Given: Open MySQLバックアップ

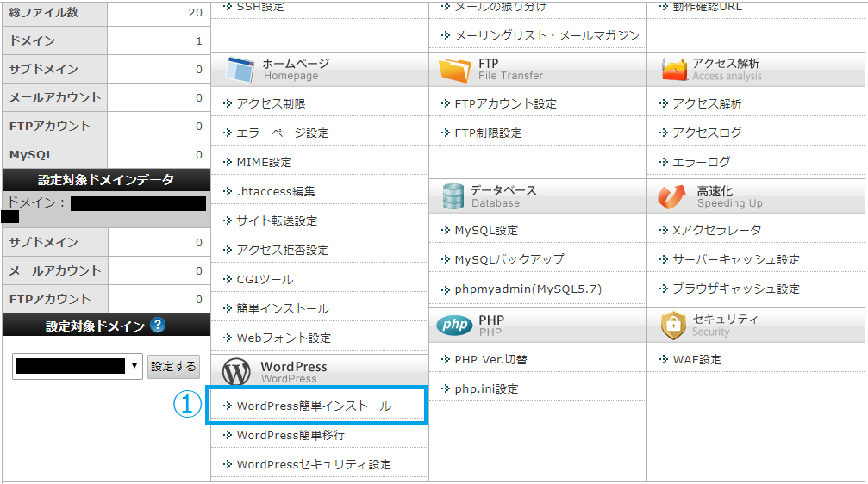Looking at the screenshot, I should (x=509, y=259).
